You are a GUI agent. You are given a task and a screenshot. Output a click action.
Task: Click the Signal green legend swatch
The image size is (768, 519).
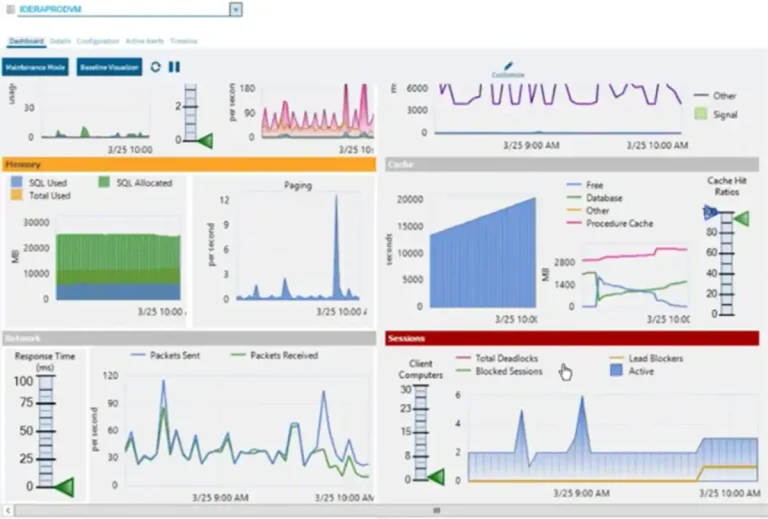(701, 114)
